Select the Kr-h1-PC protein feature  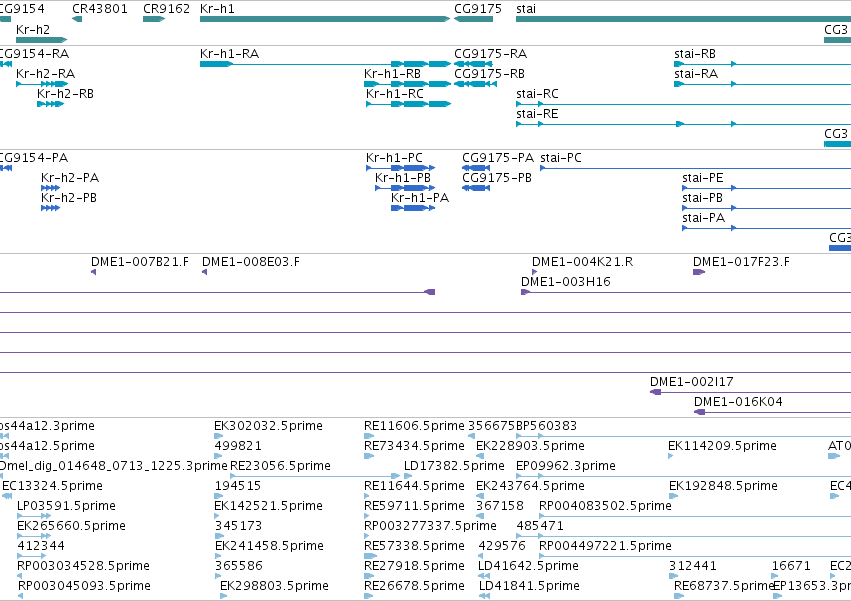pyautogui.click(x=401, y=168)
